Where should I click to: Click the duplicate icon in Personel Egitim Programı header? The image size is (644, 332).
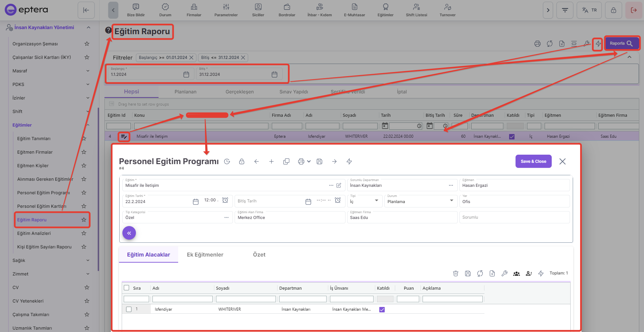click(286, 161)
